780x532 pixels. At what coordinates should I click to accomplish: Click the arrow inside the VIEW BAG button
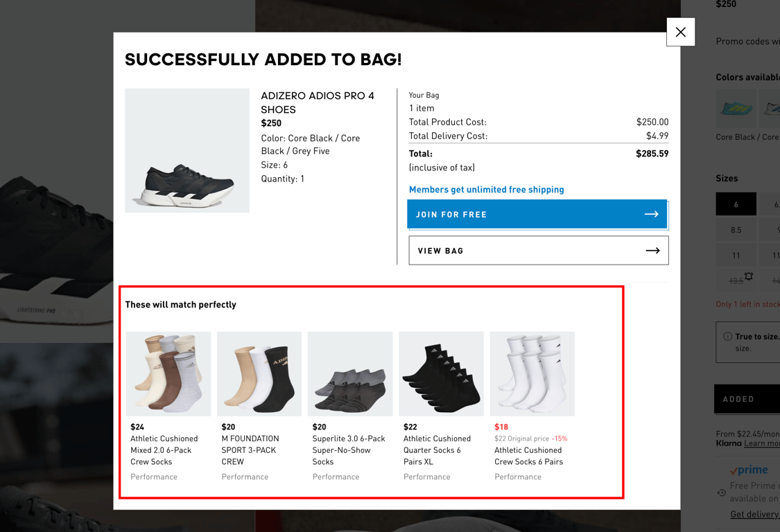point(652,250)
